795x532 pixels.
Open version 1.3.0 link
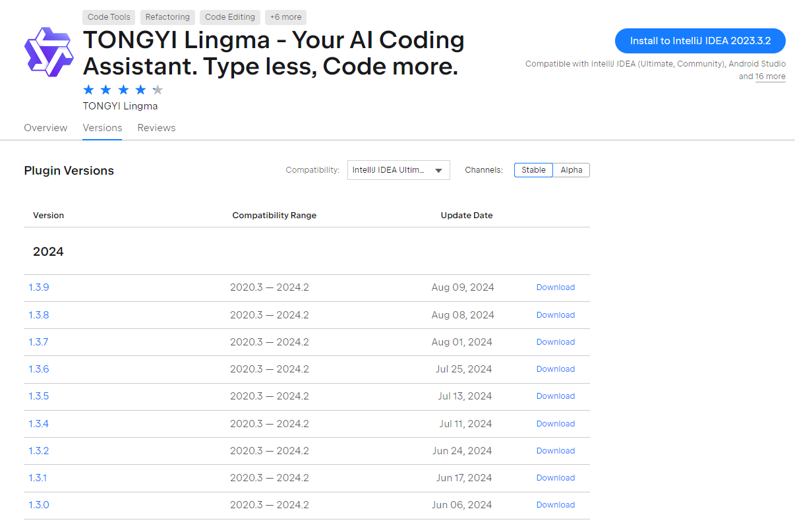38,505
